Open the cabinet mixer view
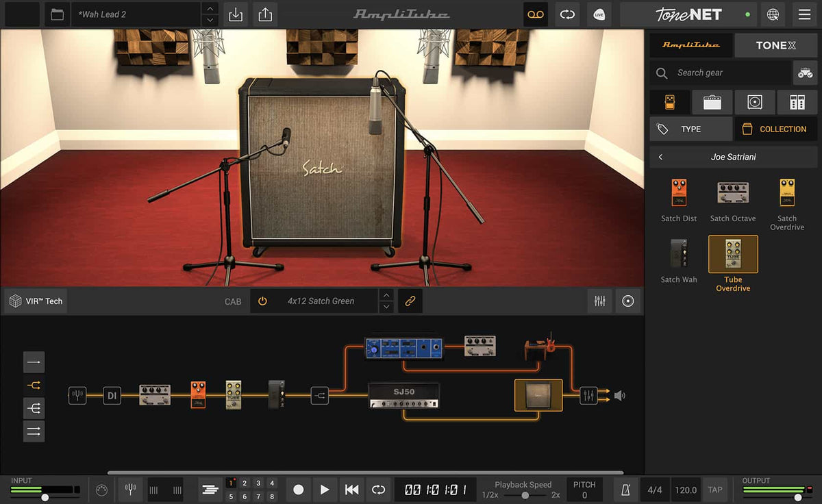Viewport: 822px width, 504px height. (599, 301)
